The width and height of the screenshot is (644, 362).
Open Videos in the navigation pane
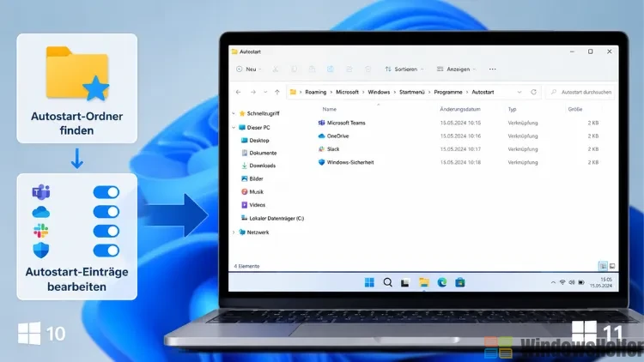[x=253, y=205]
